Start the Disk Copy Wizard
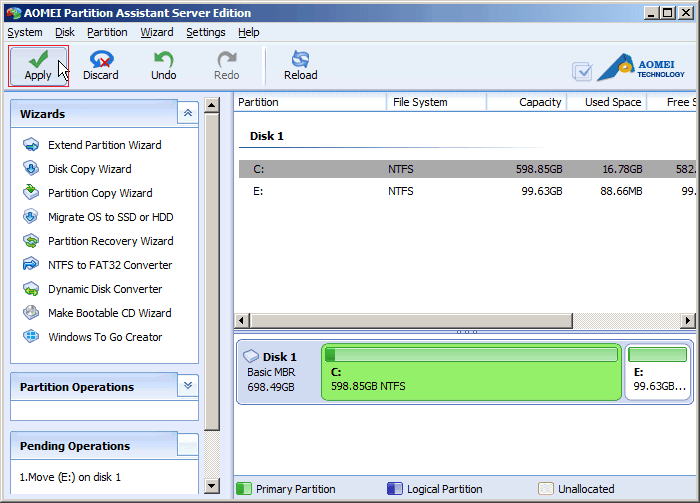The width and height of the screenshot is (700, 503). pyautogui.click(x=90, y=169)
